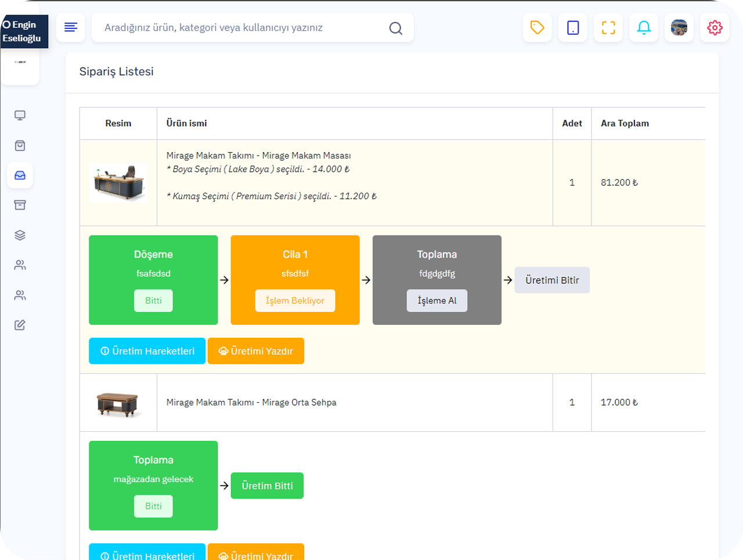Open the lower users sidebar icon

(20, 295)
